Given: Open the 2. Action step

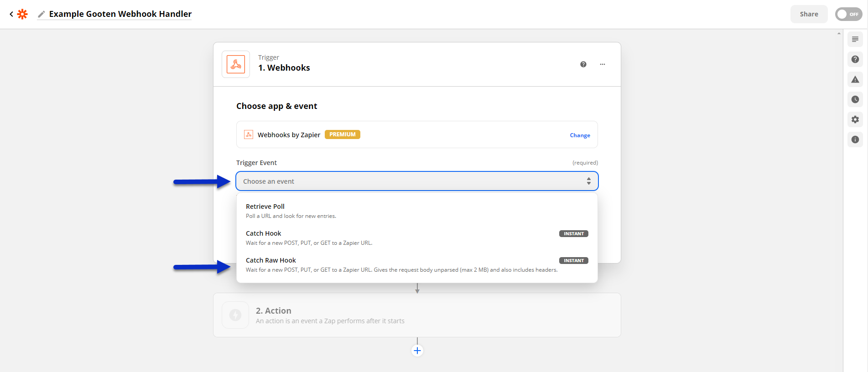Looking at the screenshot, I should [417, 315].
